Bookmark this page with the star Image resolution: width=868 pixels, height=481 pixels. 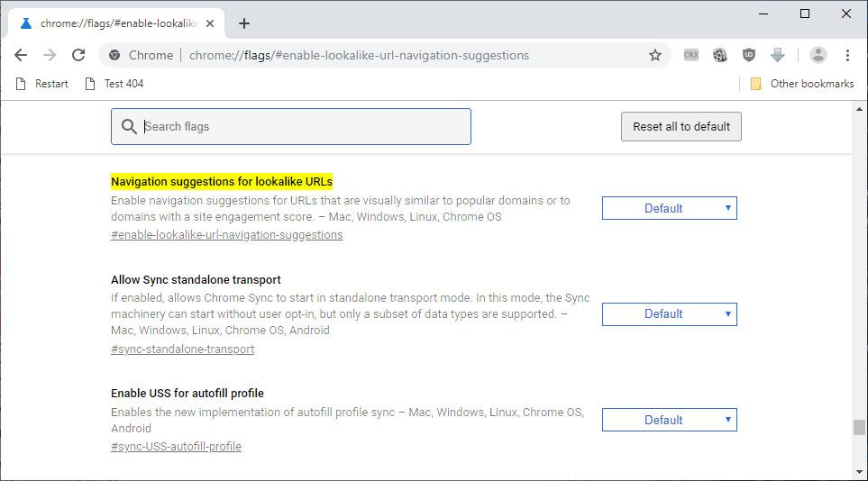point(655,55)
